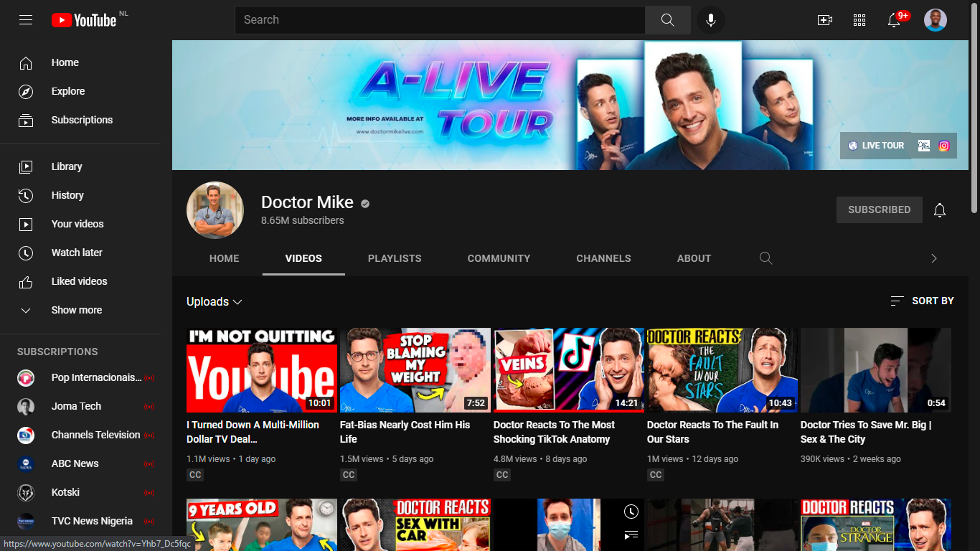Play the "Sex With Car" thumbnail

coord(415,524)
